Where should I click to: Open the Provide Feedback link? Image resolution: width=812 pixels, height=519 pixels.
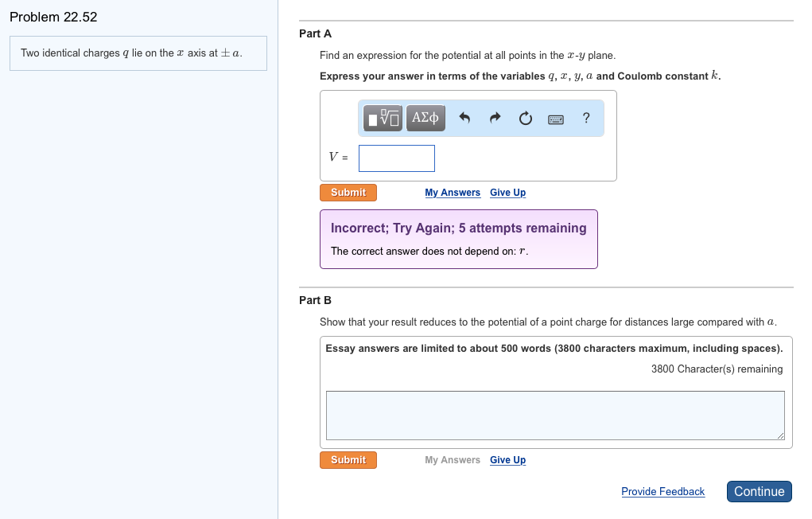coord(662,491)
